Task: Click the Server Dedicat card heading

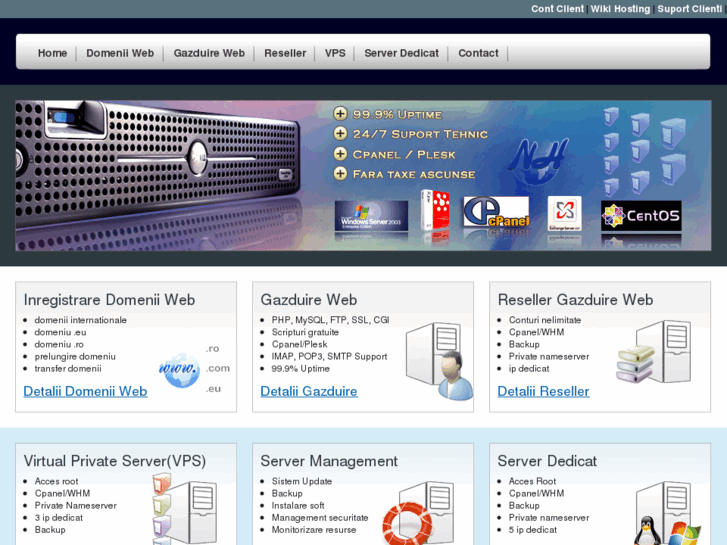Action: [x=548, y=461]
